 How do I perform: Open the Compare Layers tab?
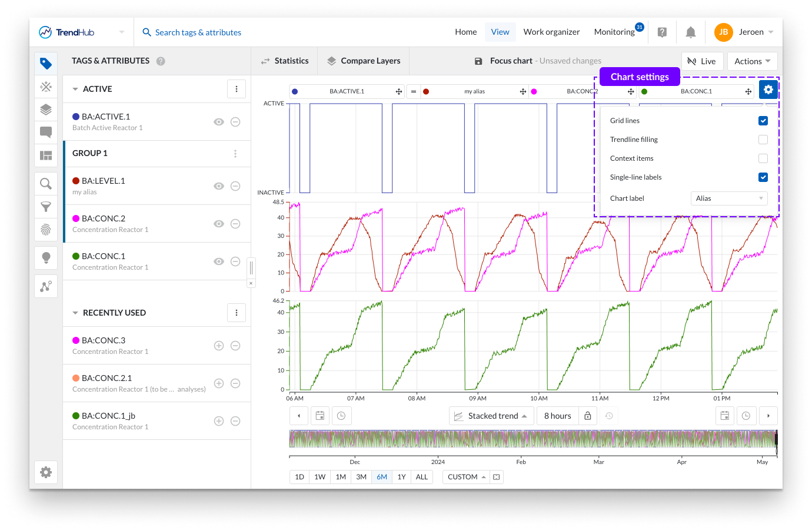[x=364, y=61]
